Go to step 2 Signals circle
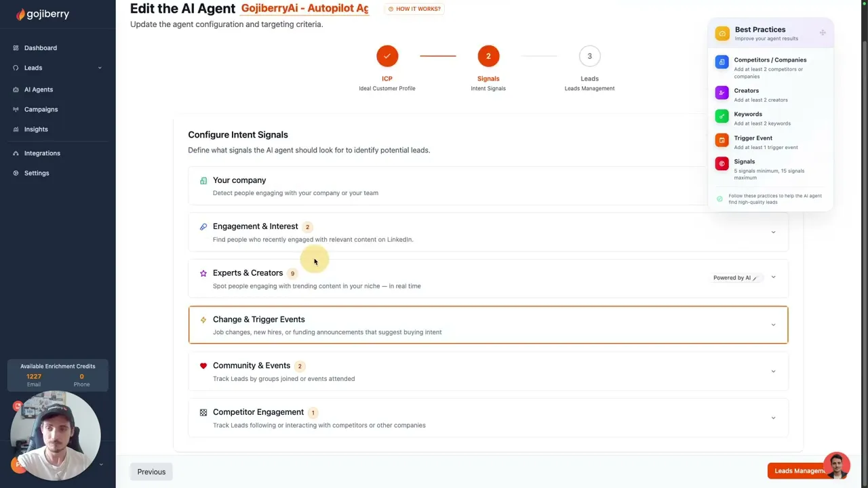Viewport: 868px width, 488px height. pos(488,56)
